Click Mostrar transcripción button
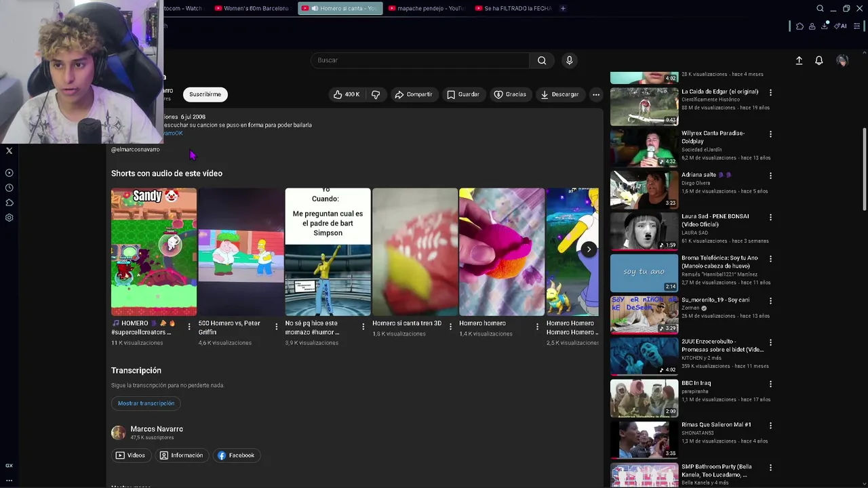The image size is (868, 488). click(x=146, y=403)
